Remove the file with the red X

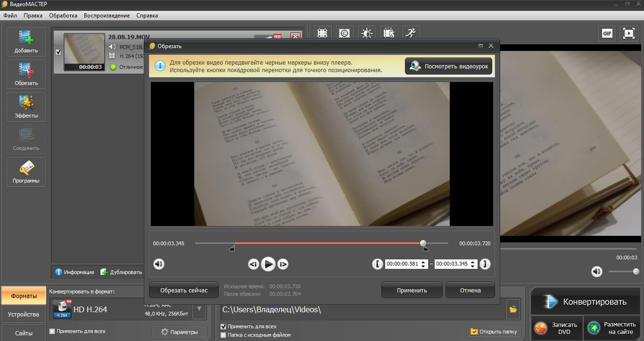[295, 36]
